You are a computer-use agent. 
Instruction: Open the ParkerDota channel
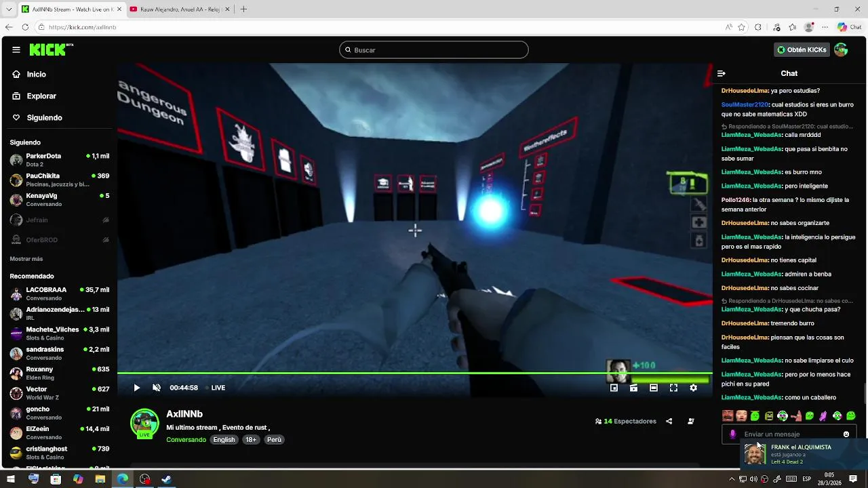tap(60, 160)
